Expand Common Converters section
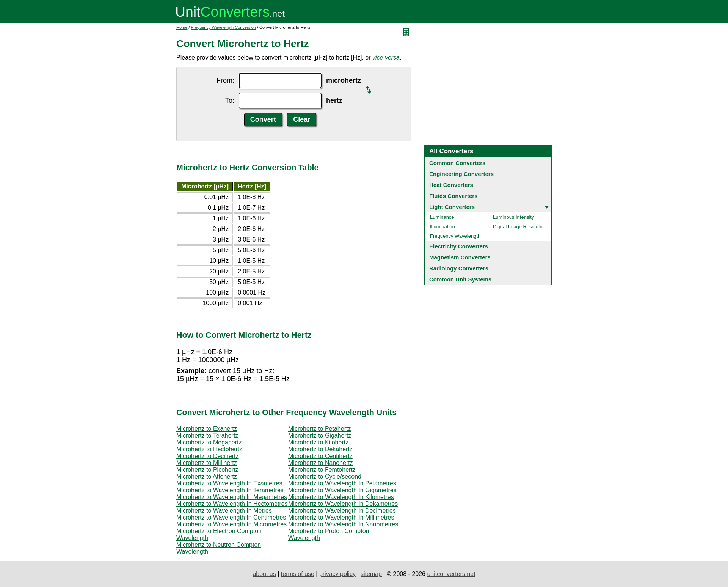 (457, 163)
